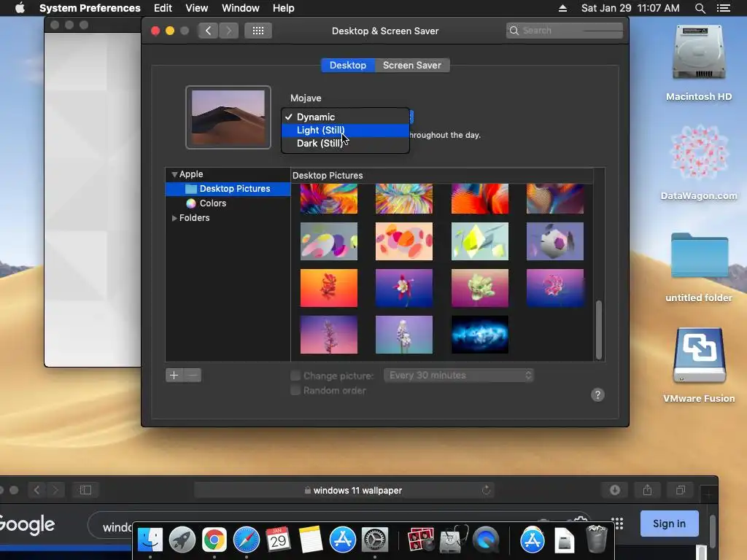This screenshot has width=747, height=560.
Task: Open the Calendar icon showing 29
Action: tap(278, 540)
